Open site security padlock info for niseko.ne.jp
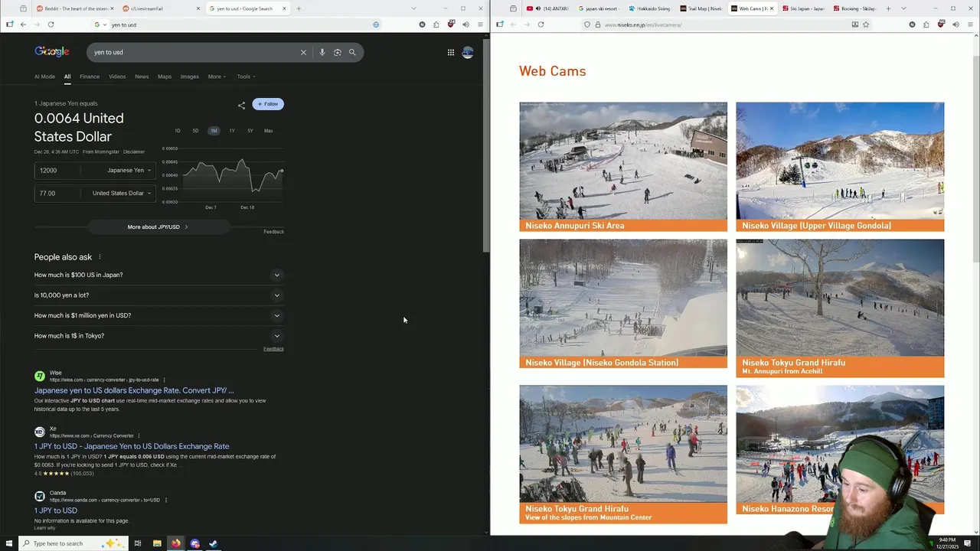 click(598, 24)
